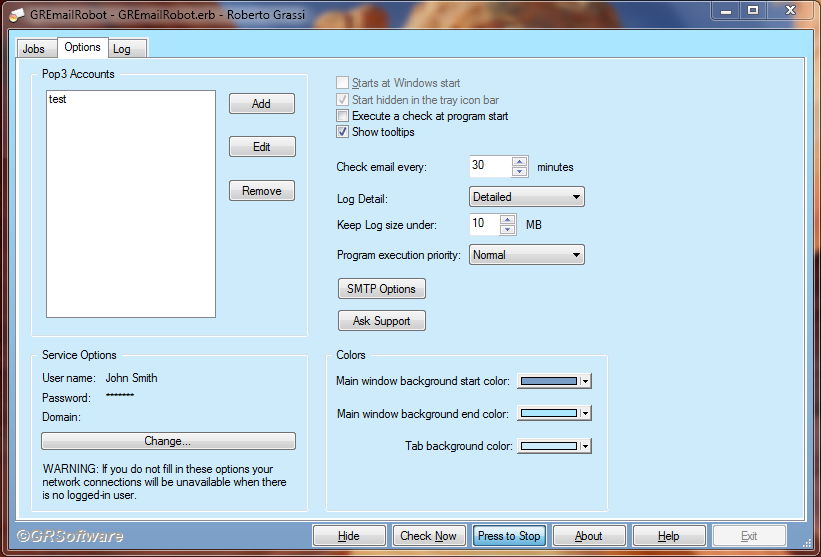Click the Check email interval minutes field

(489, 166)
